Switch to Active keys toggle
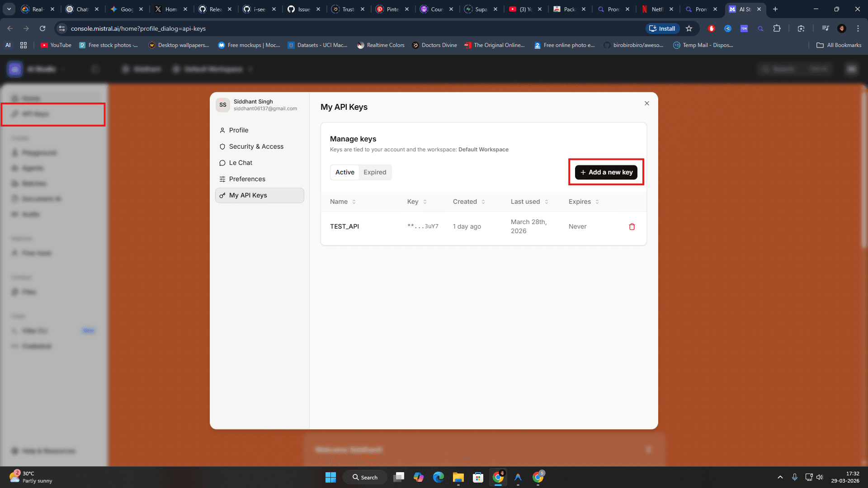The width and height of the screenshot is (868, 488). point(344,172)
